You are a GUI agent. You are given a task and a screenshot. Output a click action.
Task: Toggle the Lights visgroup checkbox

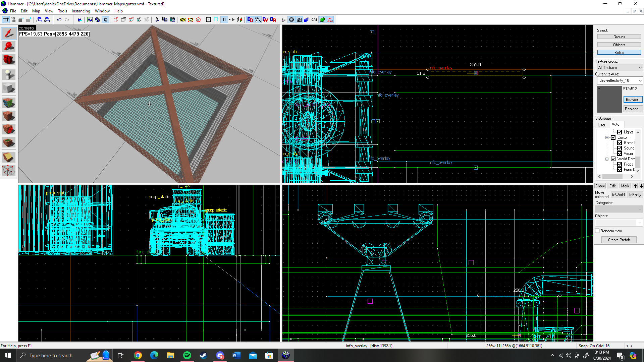point(620,132)
